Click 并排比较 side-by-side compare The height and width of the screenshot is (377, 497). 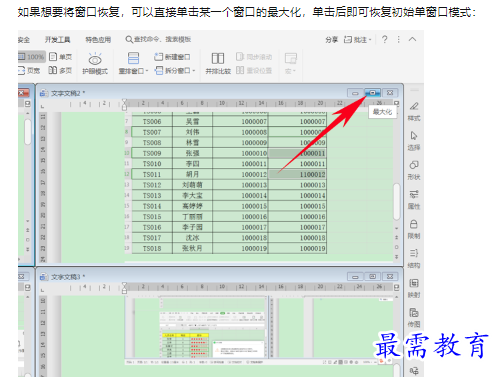218,63
